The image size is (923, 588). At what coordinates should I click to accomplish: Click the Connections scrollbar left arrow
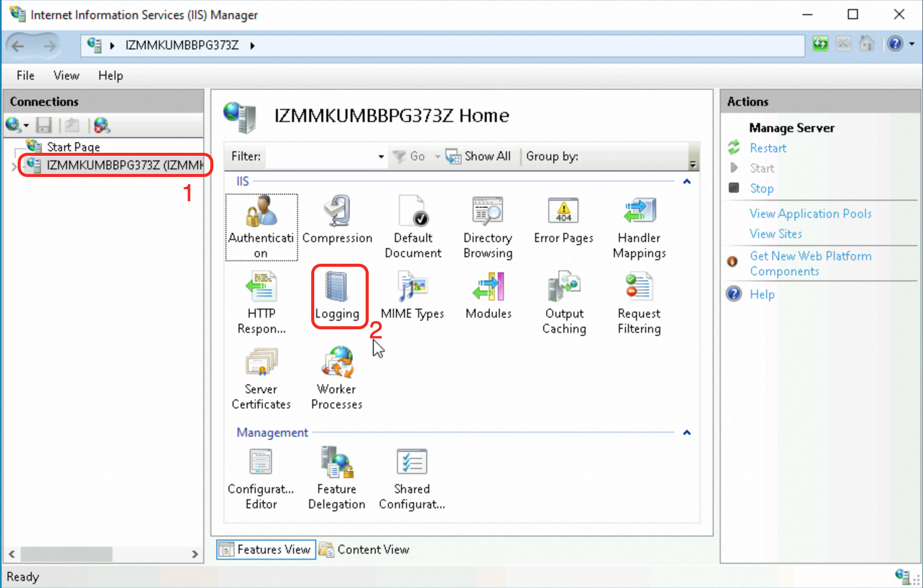12,554
